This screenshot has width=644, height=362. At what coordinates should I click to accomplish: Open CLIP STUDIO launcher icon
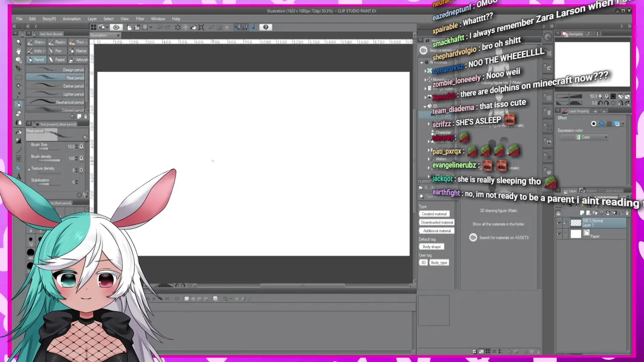tap(116, 27)
